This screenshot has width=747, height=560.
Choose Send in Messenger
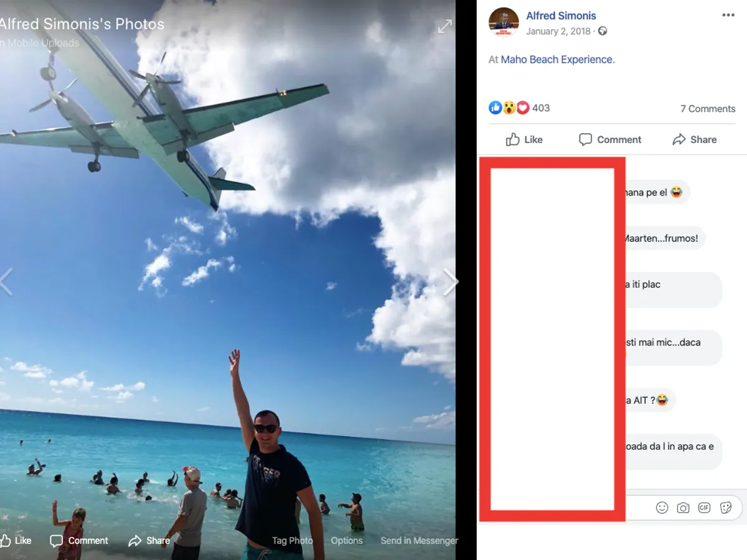click(x=420, y=541)
